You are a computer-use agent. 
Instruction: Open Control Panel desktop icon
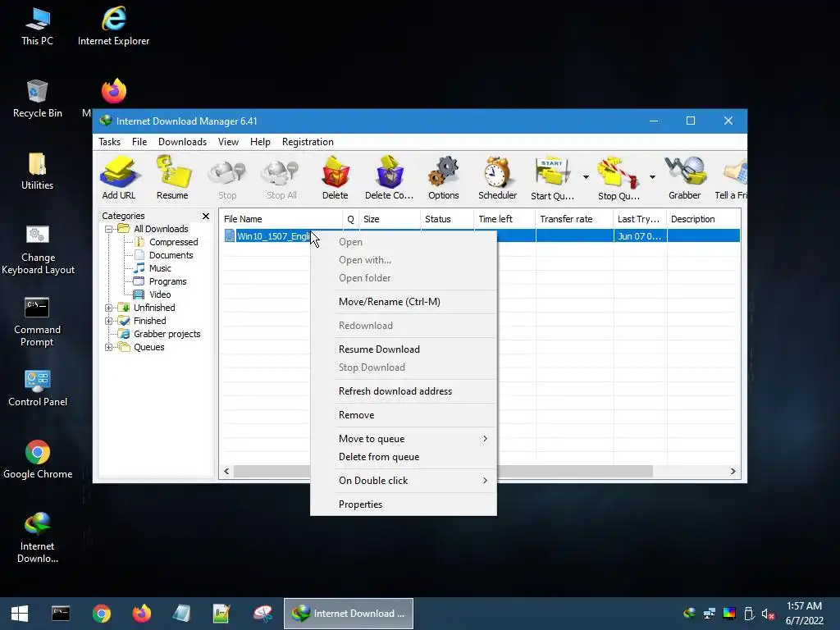click(x=38, y=388)
